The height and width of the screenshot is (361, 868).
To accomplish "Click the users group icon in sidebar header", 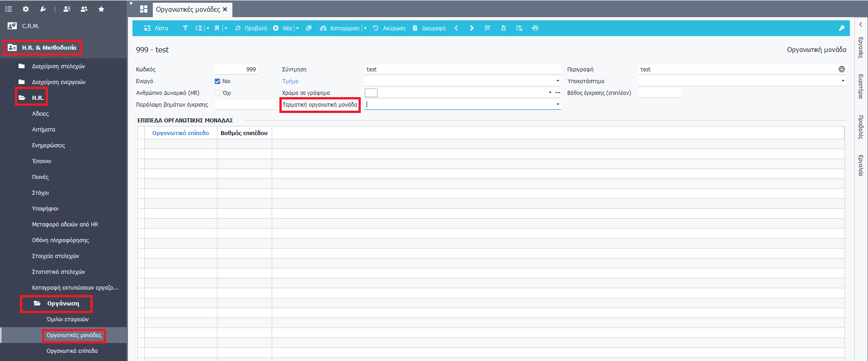I will (x=84, y=9).
